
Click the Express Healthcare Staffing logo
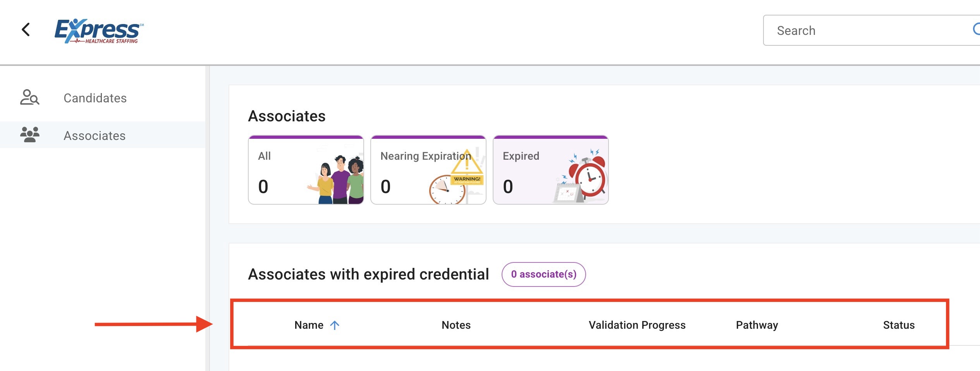pyautogui.click(x=99, y=31)
